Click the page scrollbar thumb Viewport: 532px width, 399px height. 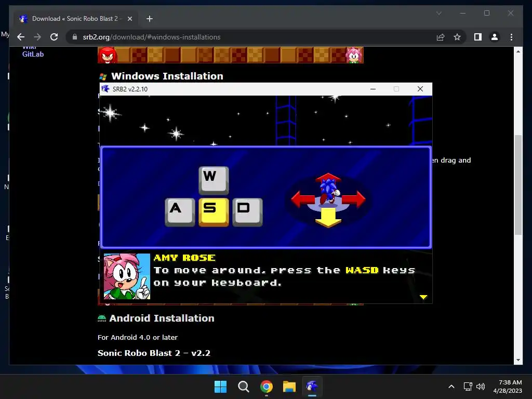coord(518,185)
